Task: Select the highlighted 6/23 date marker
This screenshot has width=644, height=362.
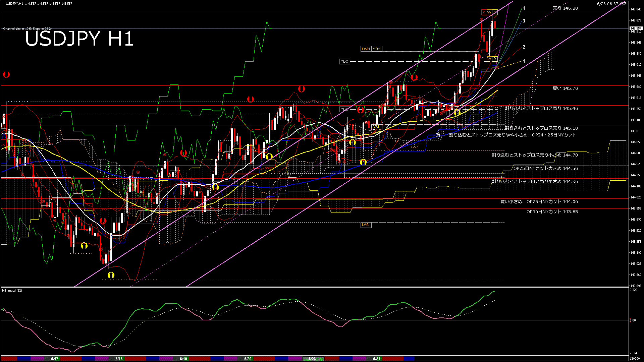Action: pyautogui.click(x=312, y=359)
